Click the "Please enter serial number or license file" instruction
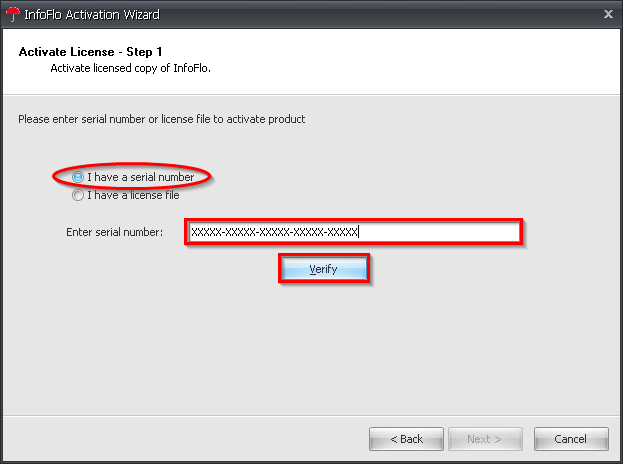This screenshot has height=464, width=623. pos(162,119)
